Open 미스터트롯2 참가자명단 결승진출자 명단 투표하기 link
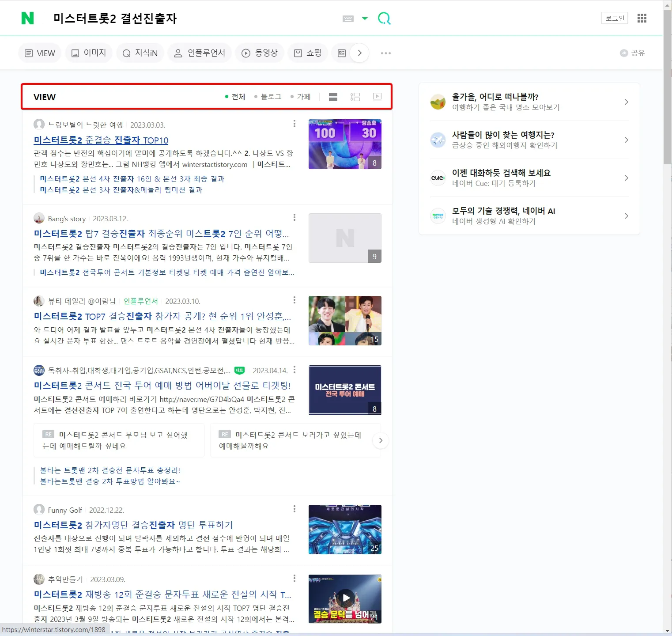Viewport: 672px width, 636px height. [x=133, y=525]
